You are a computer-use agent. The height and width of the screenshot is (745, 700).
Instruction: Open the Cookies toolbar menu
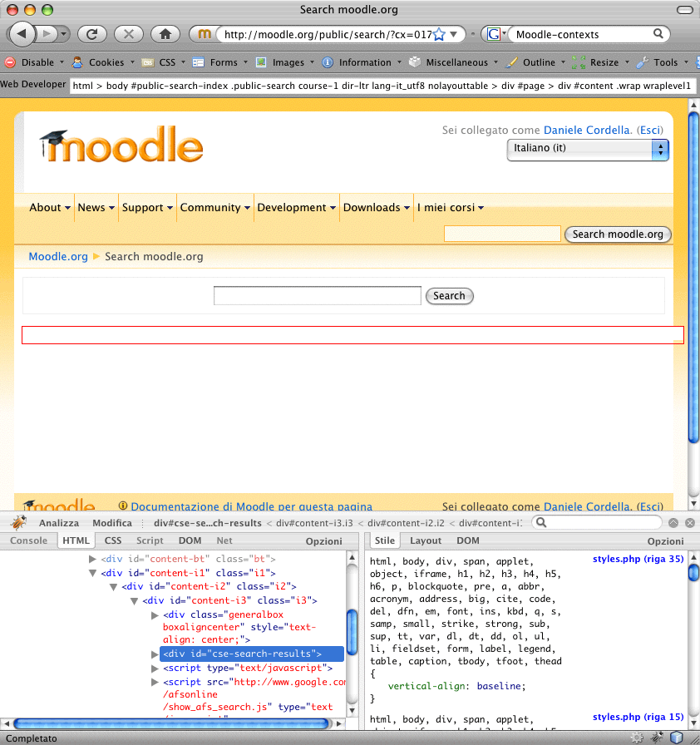pyautogui.click(x=103, y=62)
